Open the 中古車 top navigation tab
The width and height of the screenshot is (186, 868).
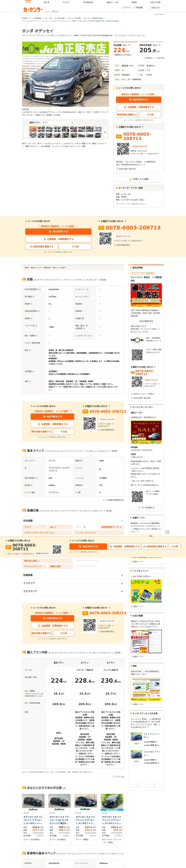(28, 2)
